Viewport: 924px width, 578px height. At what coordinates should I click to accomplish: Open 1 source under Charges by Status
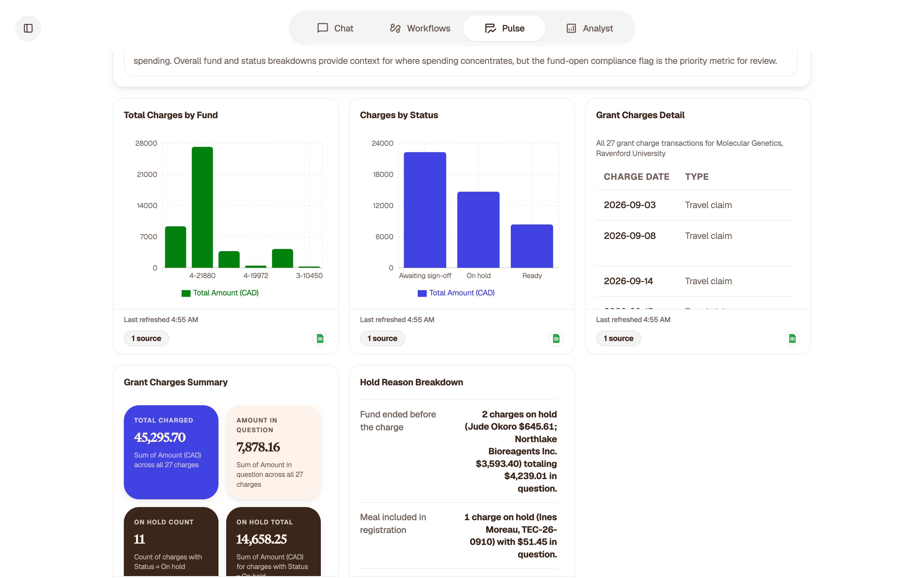point(382,338)
